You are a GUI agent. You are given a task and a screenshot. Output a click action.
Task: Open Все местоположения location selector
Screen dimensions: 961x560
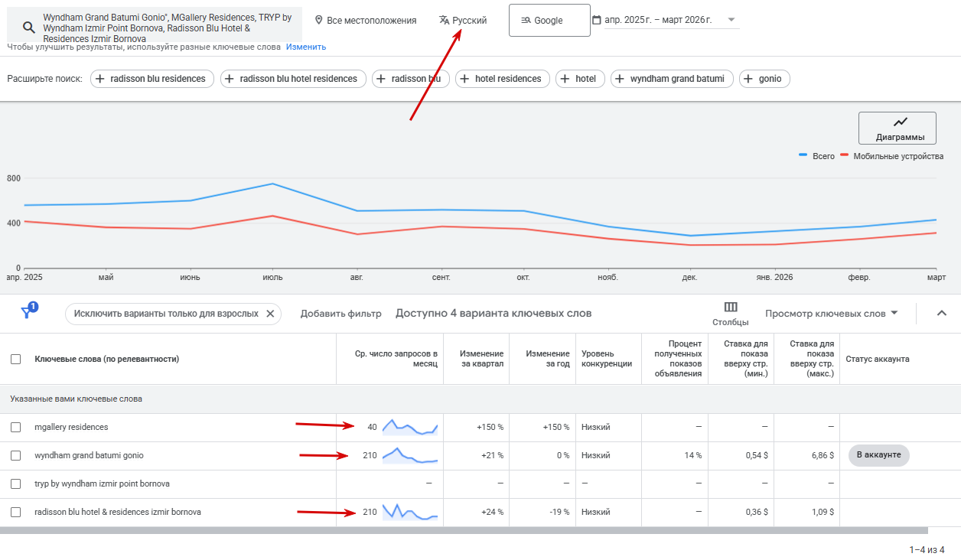coord(366,20)
